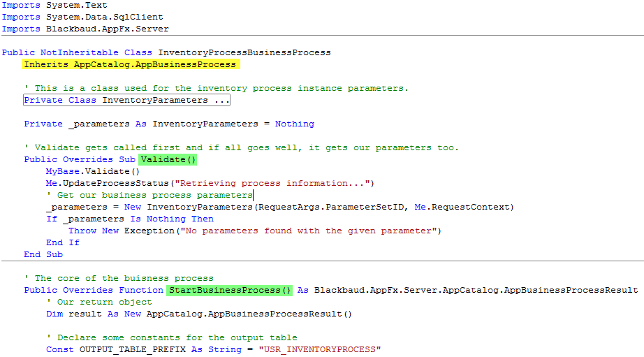This screenshot has height=357, width=644.
Task: Click the highlighted StartBusinessProcess() function name
Action: click(230, 290)
